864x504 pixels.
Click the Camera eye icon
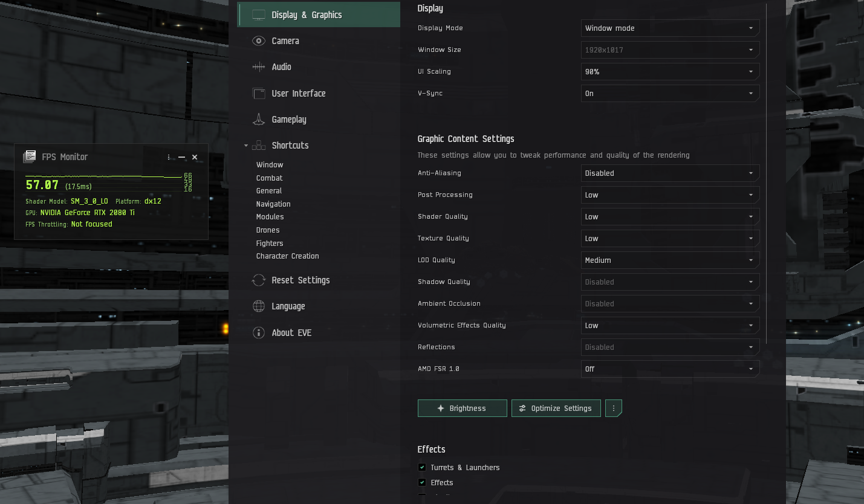[259, 41]
